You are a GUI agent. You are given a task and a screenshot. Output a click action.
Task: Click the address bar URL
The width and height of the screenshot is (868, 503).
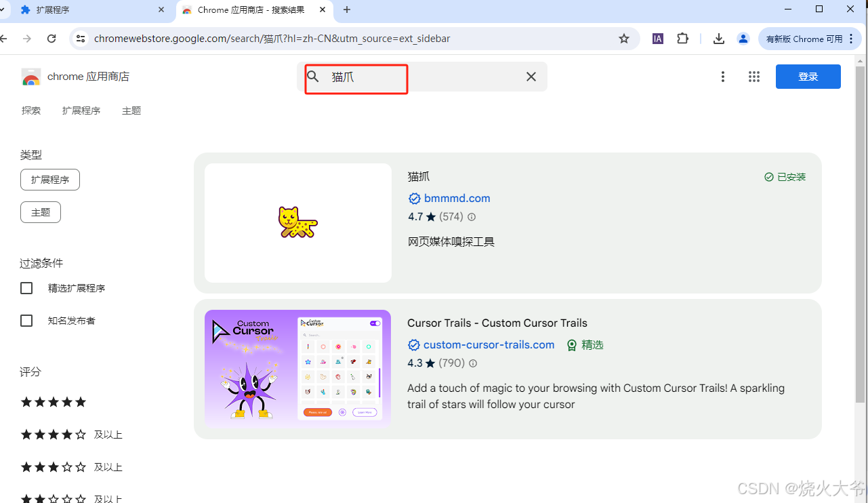[x=272, y=39]
